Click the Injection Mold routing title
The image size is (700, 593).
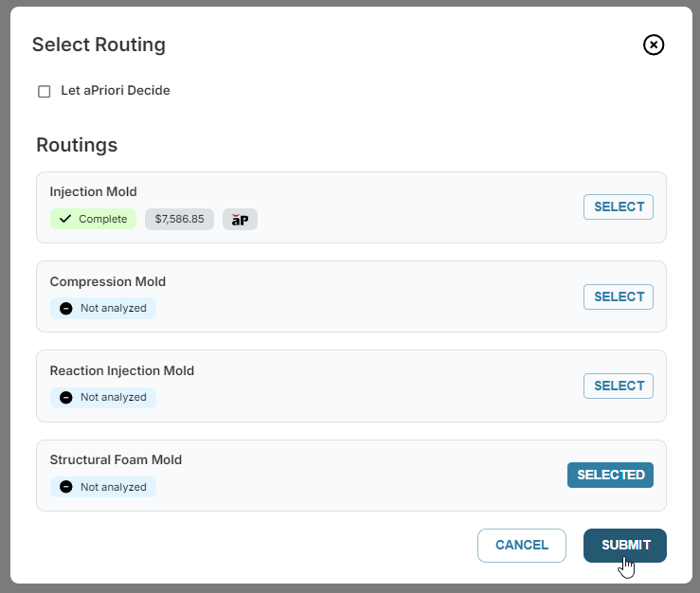tap(94, 191)
